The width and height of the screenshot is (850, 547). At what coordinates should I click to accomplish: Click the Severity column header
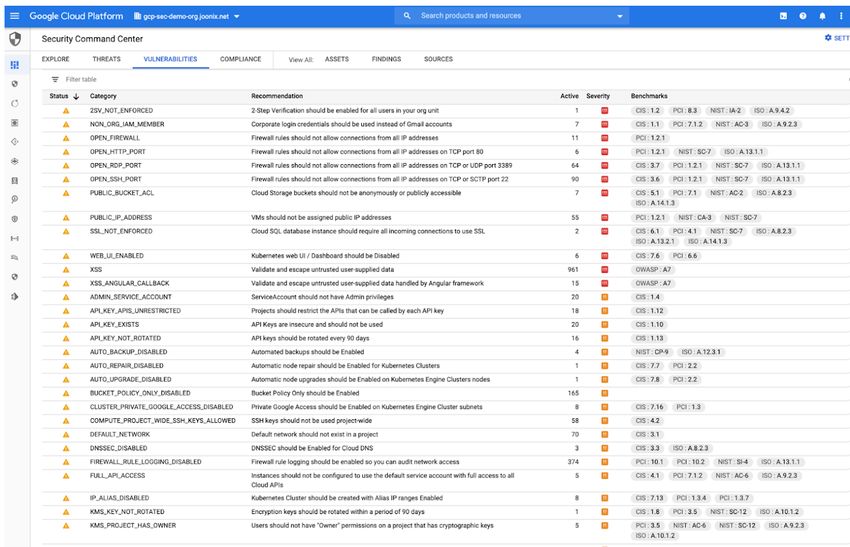coord(598,96)
